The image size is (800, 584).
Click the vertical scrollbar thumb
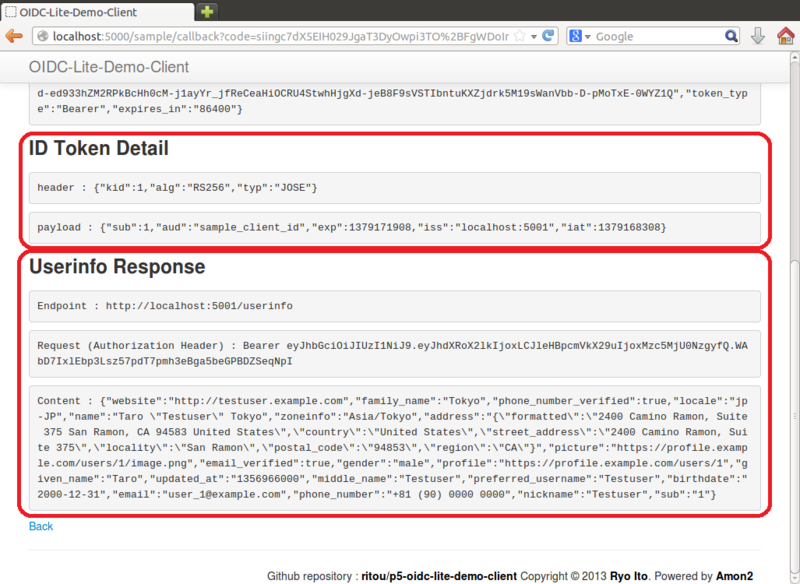794,416
